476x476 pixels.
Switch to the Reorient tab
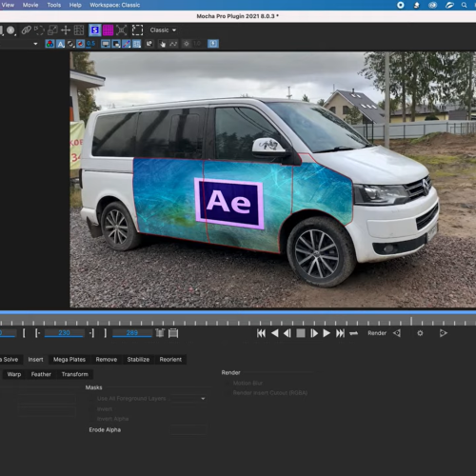click(170, 360)
